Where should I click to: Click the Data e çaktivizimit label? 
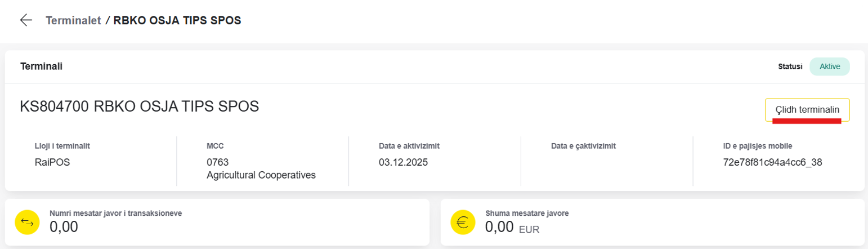pos(584,146)
